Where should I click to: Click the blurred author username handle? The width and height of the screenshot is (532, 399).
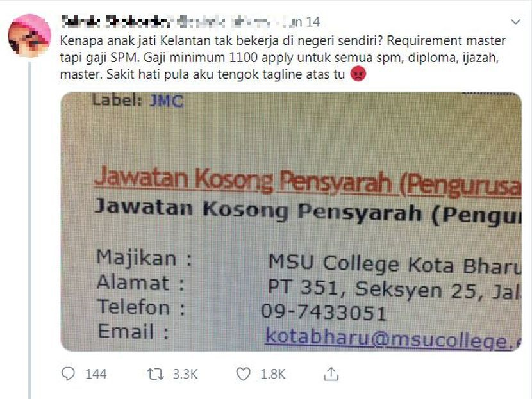[224, 22]
